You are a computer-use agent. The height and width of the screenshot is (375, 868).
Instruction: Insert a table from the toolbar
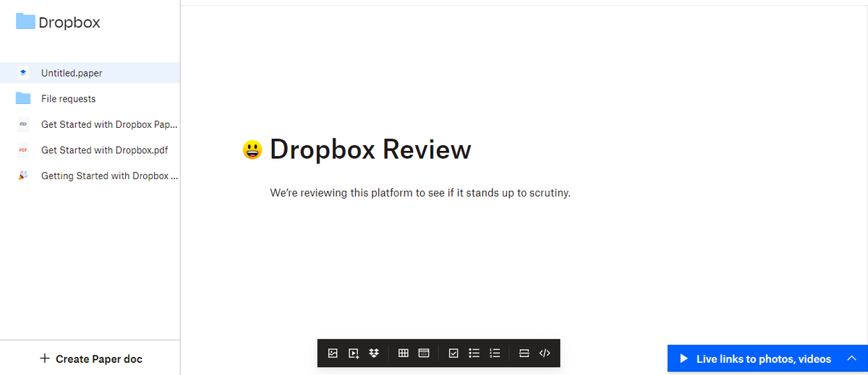click(404, 353)
